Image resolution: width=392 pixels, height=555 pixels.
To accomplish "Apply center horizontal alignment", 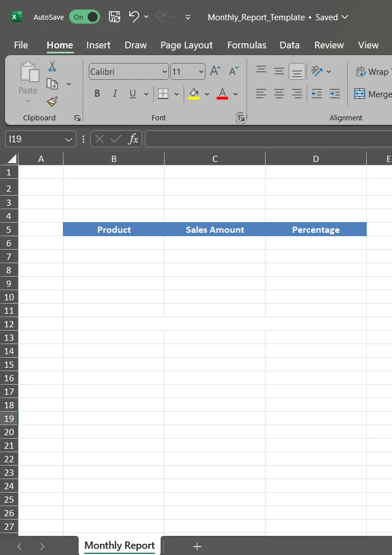I will [279, 94].
